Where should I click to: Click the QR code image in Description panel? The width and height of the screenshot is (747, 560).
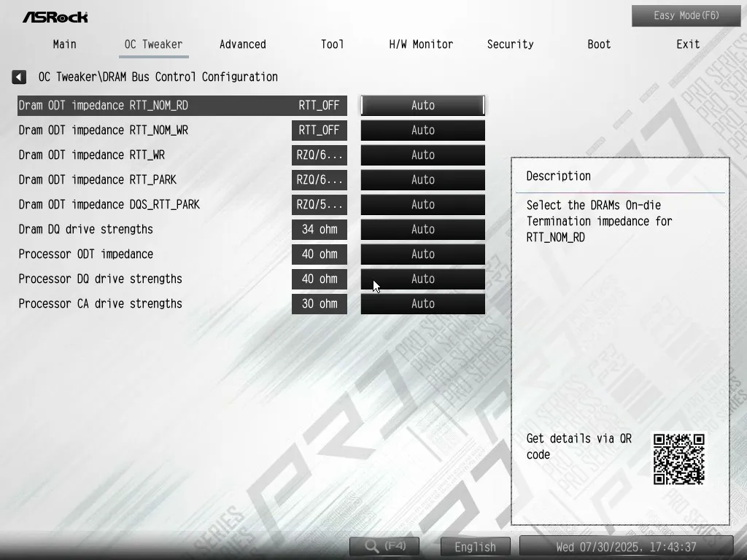coord(678,459)
